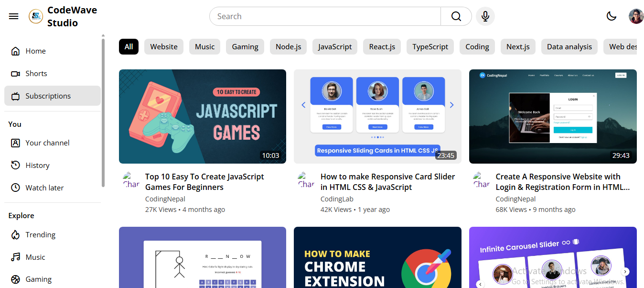Open title 'Top 10 Easy To Create JavaScript Games'
The width and height of the screenshot is (644, 288).
[204, 182]
